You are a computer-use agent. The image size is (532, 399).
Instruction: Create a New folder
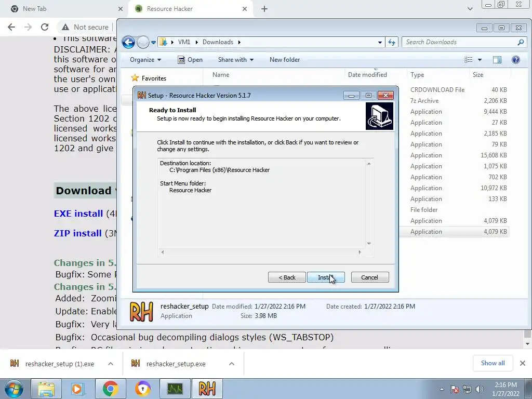(x=285, y=60)
